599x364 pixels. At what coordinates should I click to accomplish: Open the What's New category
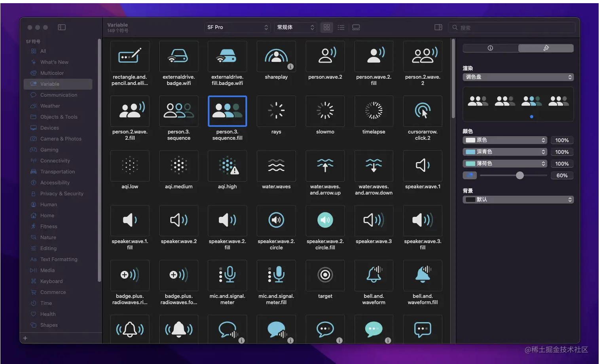tap(58, 62)
